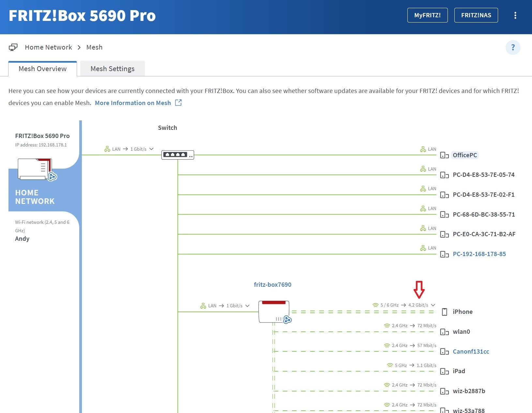Screen dimensions: 532x413
Task: Select PC-D4-E8-53-7E-05-74 device
Action: coord(484,175)
